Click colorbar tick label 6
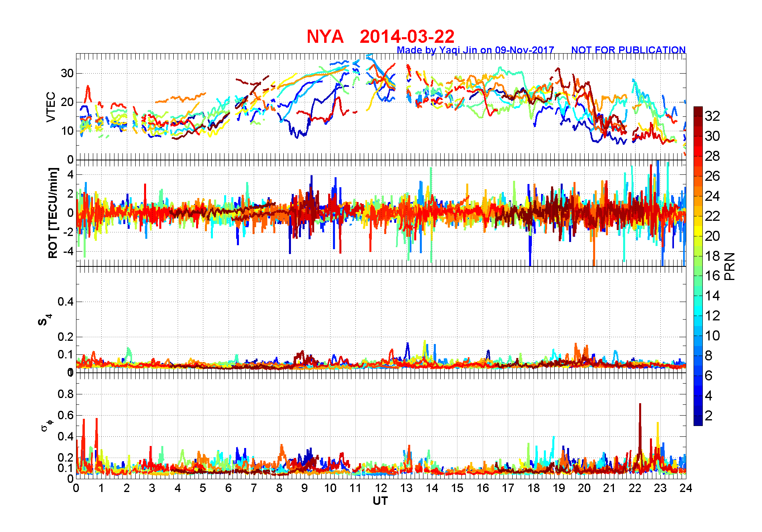 [709, 376]
